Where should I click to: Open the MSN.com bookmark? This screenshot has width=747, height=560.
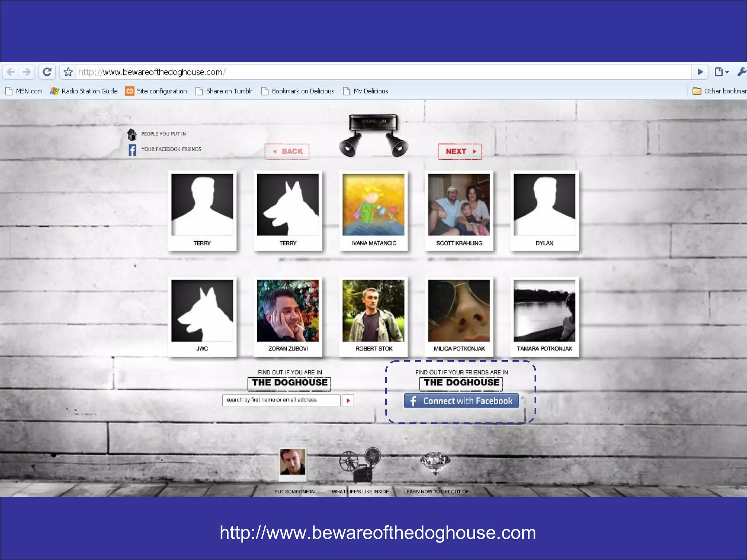24,91
